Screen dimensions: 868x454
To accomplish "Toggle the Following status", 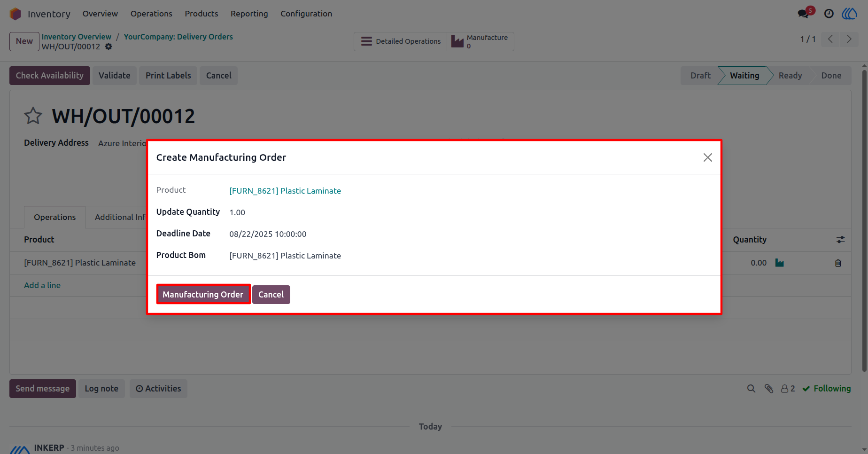I will [x=826, y=389].
